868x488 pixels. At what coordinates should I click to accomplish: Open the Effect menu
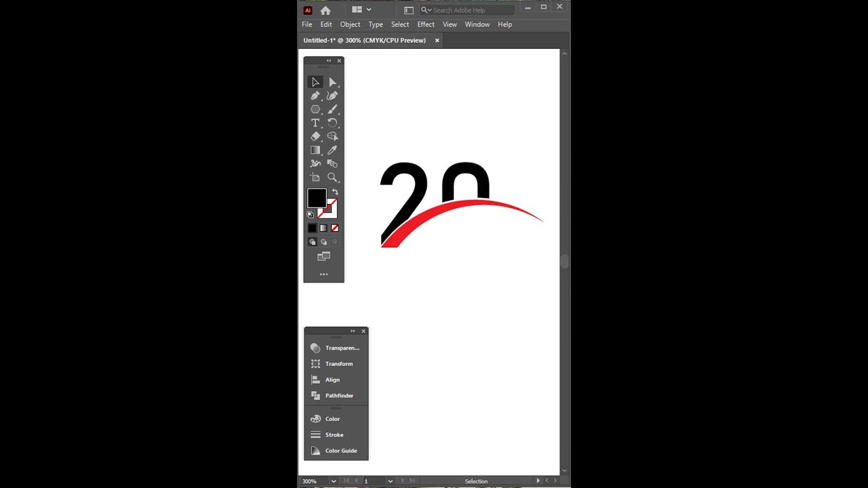[426, 24]
